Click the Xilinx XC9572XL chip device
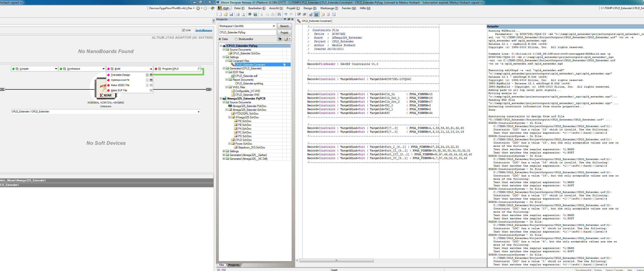Screen dimensions: 644x271 pos(106,88)
